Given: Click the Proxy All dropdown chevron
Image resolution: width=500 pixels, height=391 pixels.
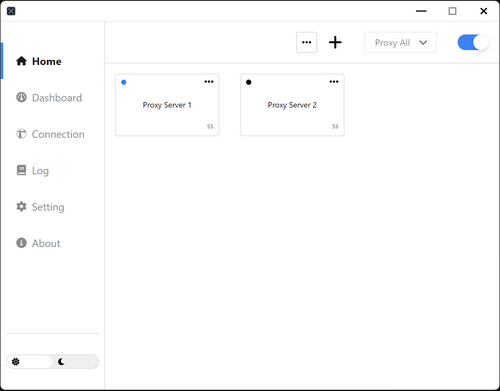Looking at the screenshot, I should click(423, 42).
